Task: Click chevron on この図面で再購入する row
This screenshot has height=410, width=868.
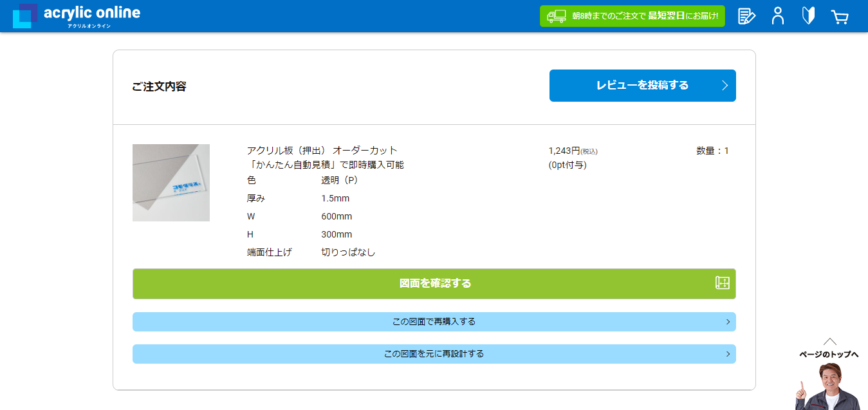Action: (x=728, y=322)
